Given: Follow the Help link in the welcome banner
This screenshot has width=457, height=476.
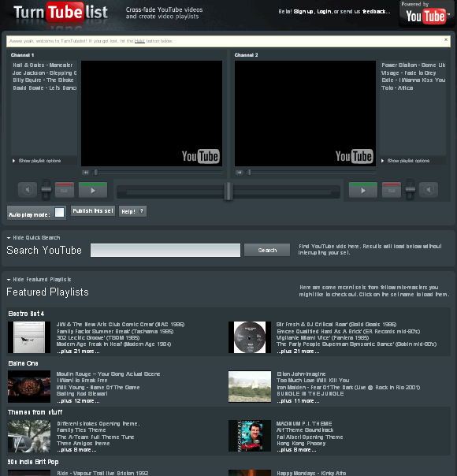Looking at the screenshot, I should click(x=139, y=41).
